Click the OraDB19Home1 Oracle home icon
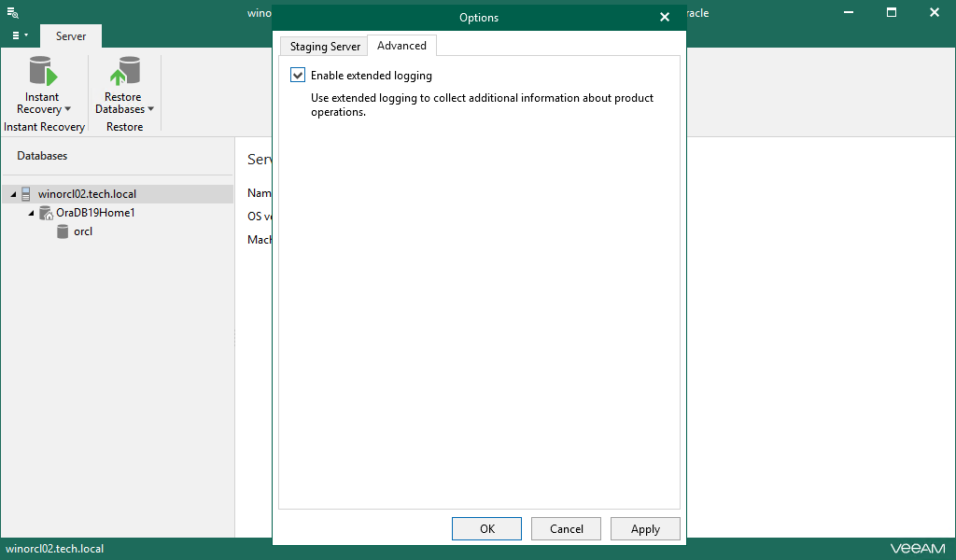 46,213
